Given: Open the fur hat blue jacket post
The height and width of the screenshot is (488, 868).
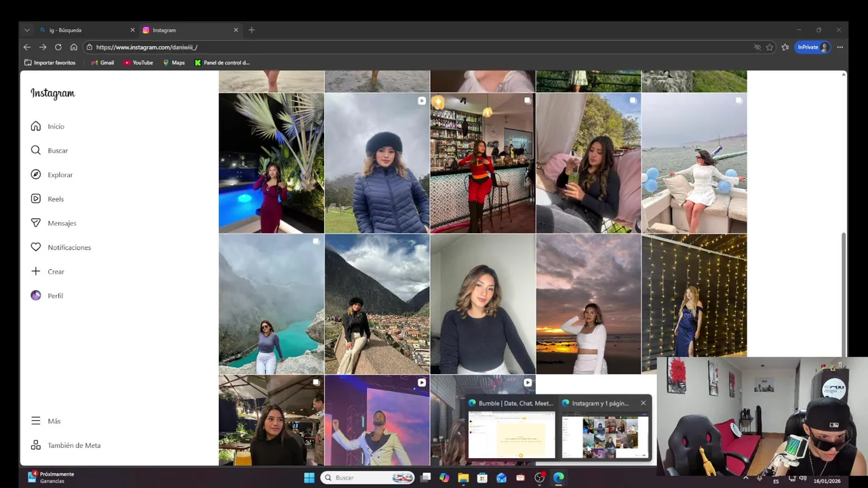Looking at the screenshot, I should (x=377, y=163).
